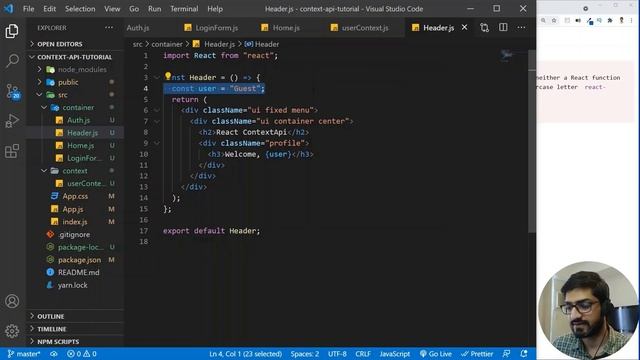
Task: Collapse the CONTEXT-API-TUTORIAL root folder
Action: tap(75, 57)
